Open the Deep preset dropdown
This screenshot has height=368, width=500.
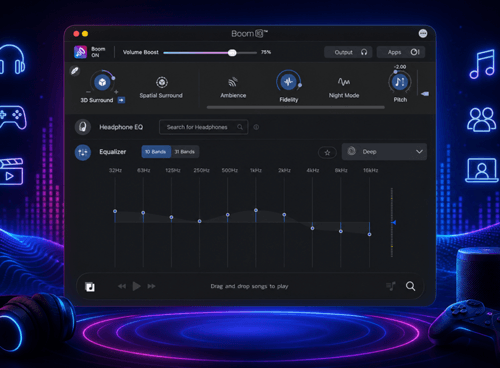point(384,152)
